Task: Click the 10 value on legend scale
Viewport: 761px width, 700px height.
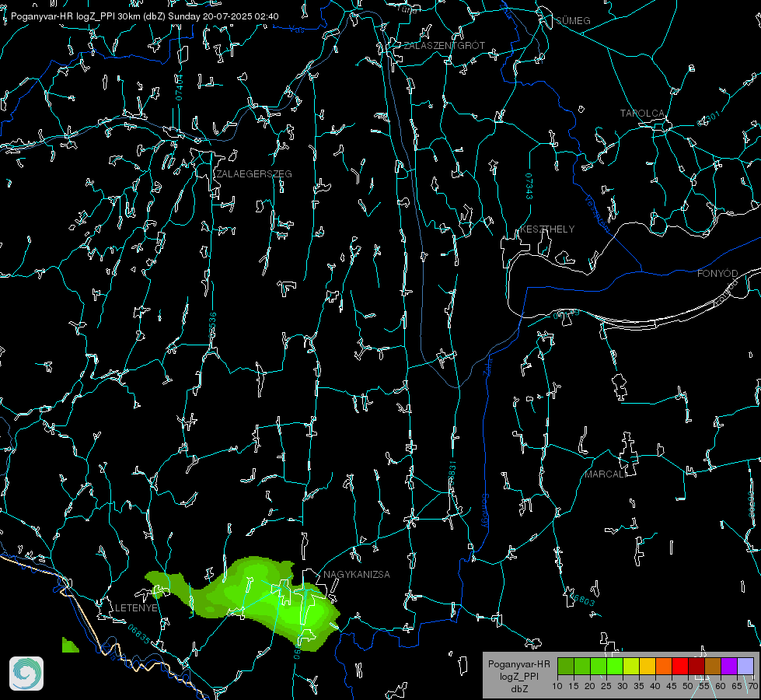Action: point(557,686)
